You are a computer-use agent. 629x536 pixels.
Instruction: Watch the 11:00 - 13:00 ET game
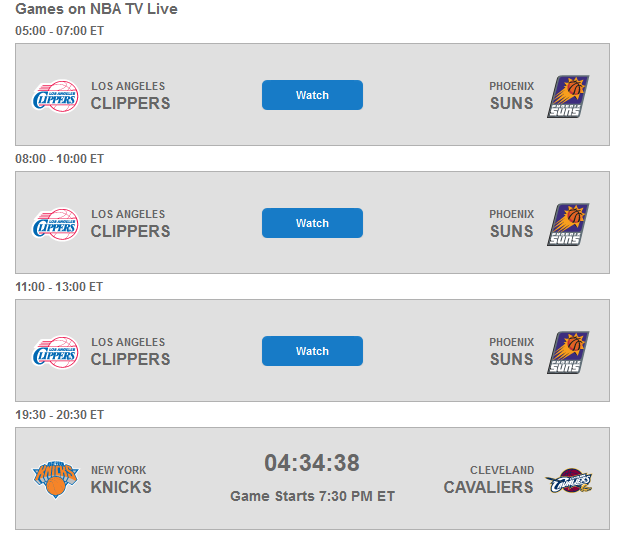312,351
